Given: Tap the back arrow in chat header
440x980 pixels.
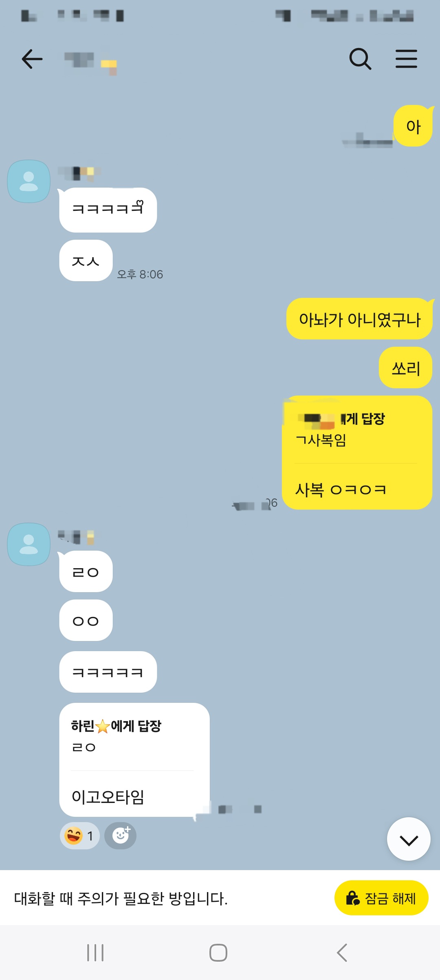Looking at the screenshot, I should pyautogui.click(x=32, y=59).
